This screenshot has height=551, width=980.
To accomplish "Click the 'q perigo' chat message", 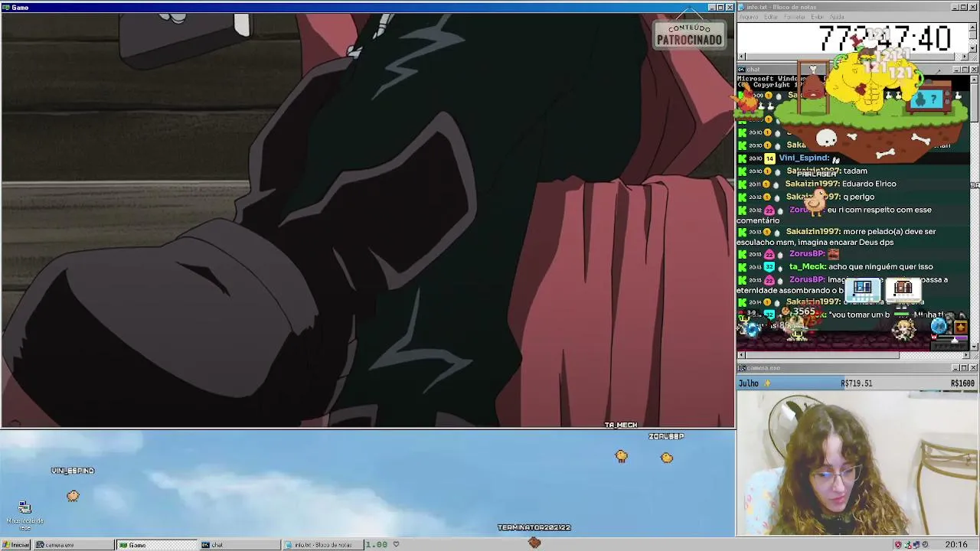I will 858,197.
